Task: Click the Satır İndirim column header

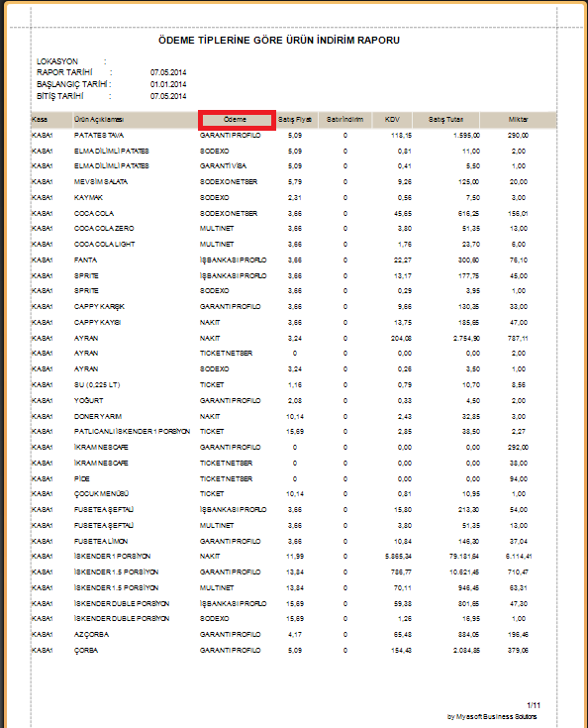Action: pos(344,119)
